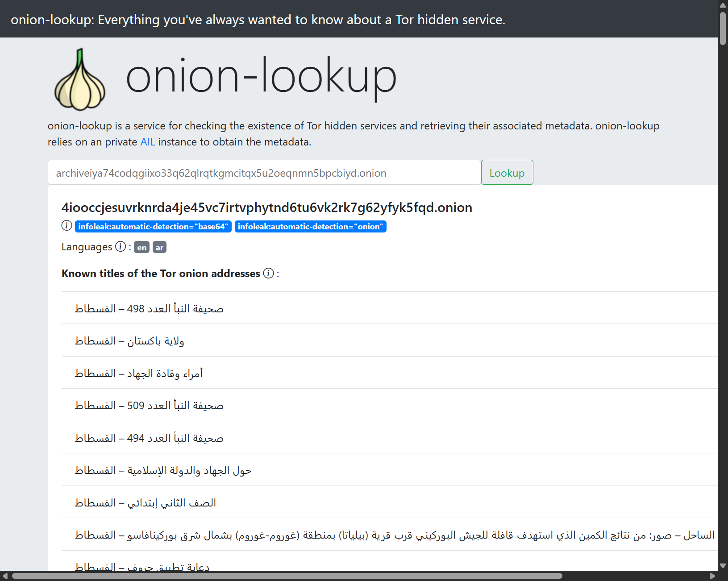Click the horizontal scrollbar thumb
728x581 pixels.
[x=287, y=576]
